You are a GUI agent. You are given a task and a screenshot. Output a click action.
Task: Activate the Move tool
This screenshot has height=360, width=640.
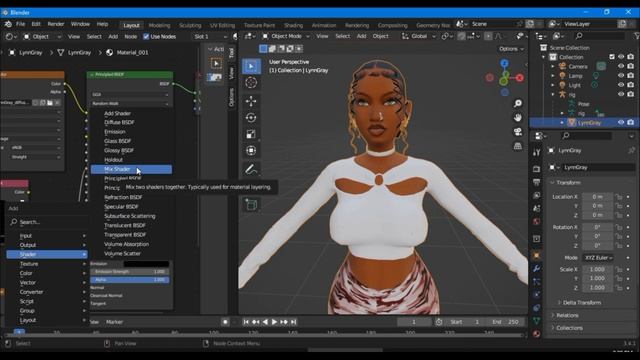(251, 101)
